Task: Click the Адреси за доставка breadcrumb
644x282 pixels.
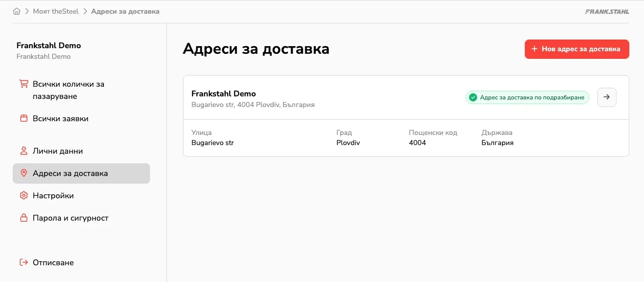Action: [x=125, y=11]
